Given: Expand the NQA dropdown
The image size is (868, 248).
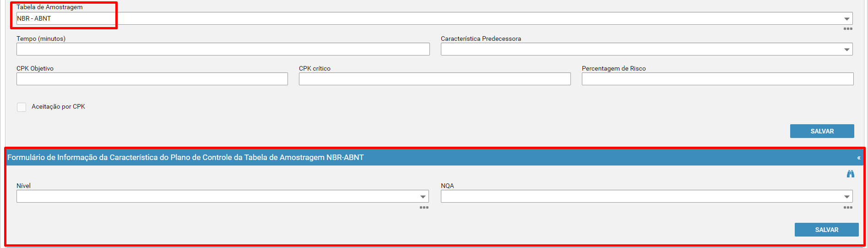Looking at the screenshot, I should [846, 197].
